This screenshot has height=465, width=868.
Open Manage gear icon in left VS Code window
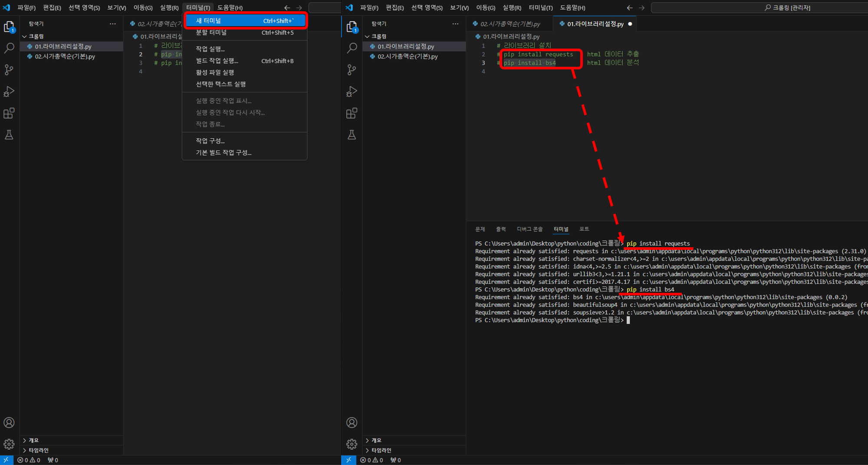(9, 444)
